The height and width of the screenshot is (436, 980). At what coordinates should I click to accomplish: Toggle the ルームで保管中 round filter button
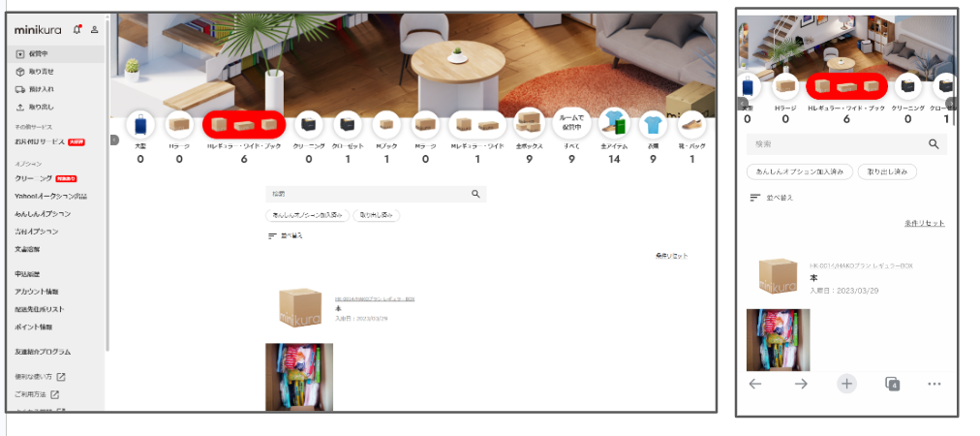[571, 125]
